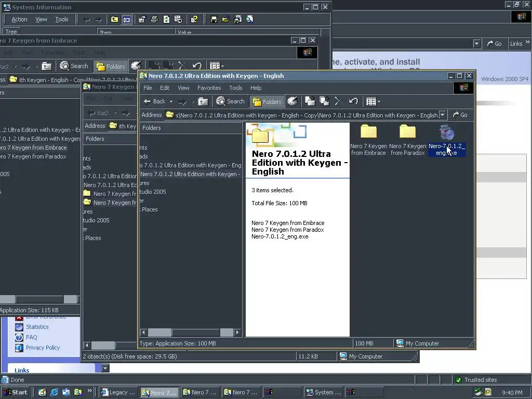Click Save floppy icon in System Information toolbar

[214, 19]
